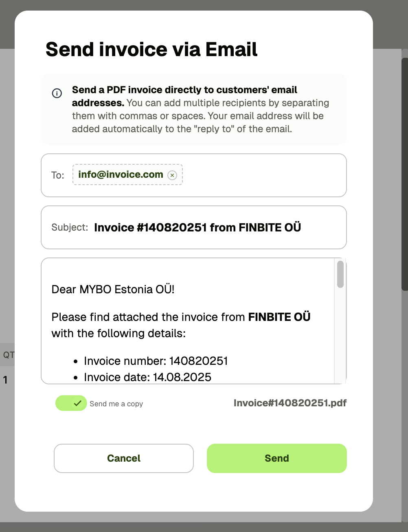408x532 pixels.
Task: Open the Invoice#140820251.pdf attachment
Action: [x=290, y=403]
